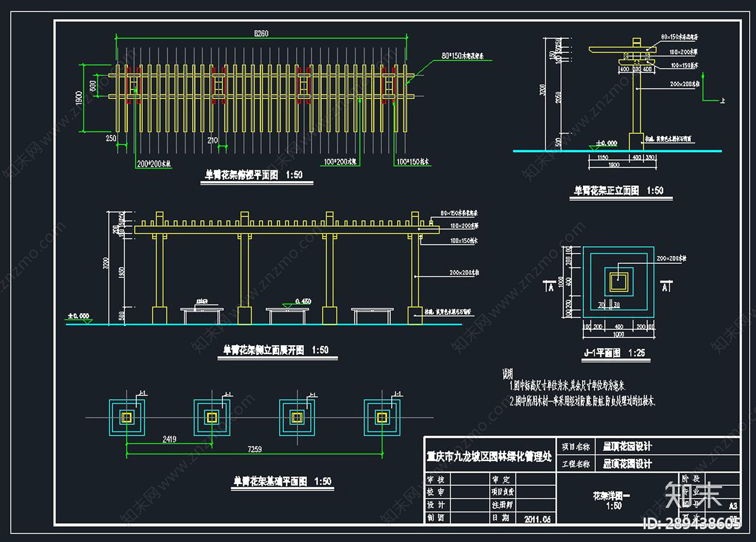Click the 8260 overall length dimension
Viewport: 756px width, 542px height.
(x=261, y=34)
